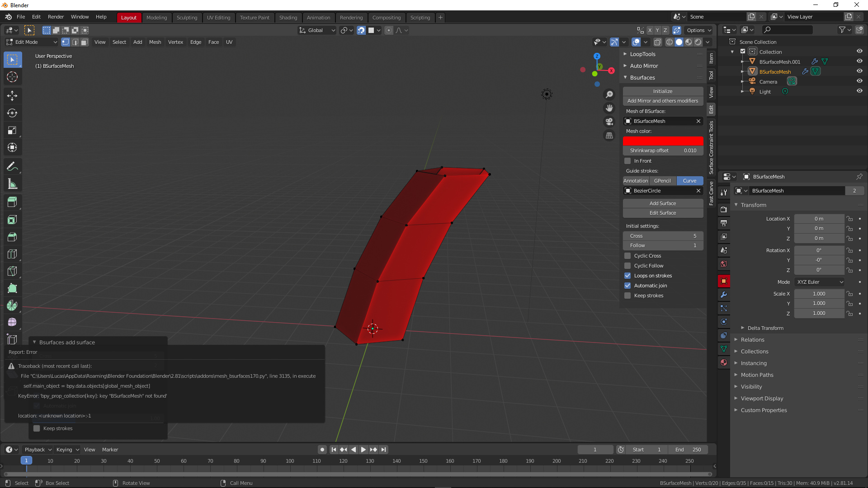Expand the Motion Paths section

(757, 375)
